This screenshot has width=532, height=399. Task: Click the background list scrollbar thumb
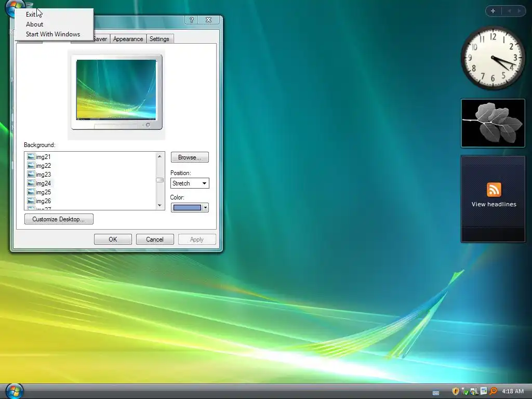coord(159,180)
